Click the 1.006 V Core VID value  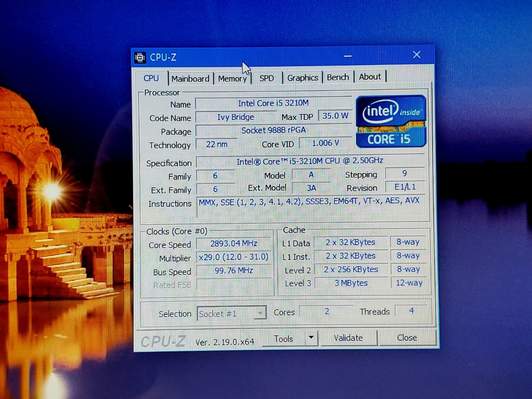click(326, 143)
